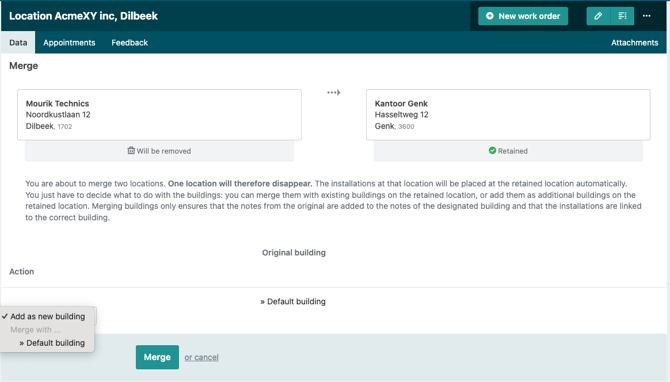Switch to the Appointments tab

(69, 43)
